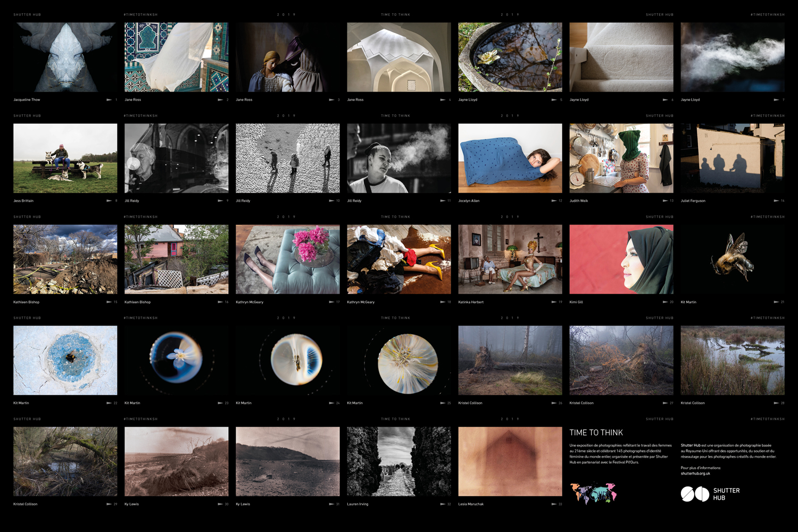Select Jess Brittain's photo of man with huskies
The image size is (798, 532).
[65, 158]
